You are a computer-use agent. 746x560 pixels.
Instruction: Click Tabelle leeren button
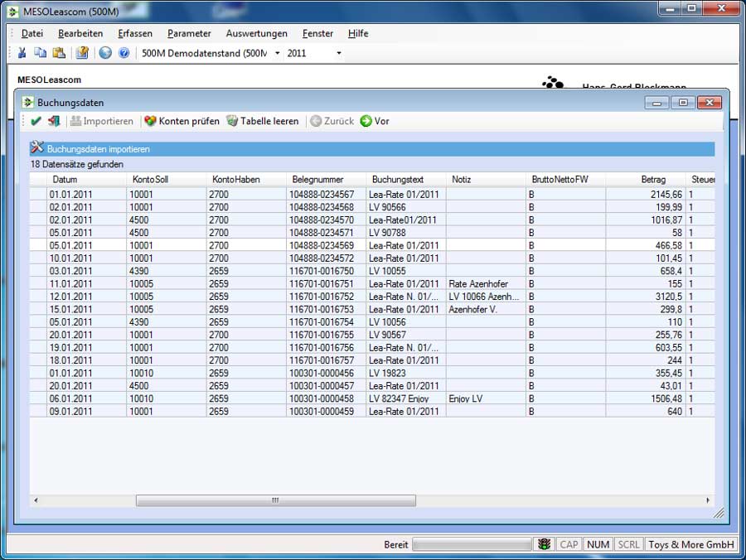point(262,121)
